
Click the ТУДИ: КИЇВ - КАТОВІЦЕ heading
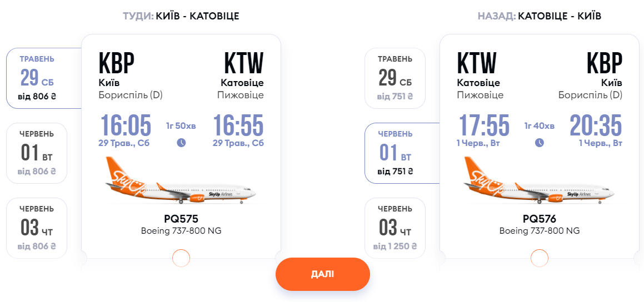[181, 16]
